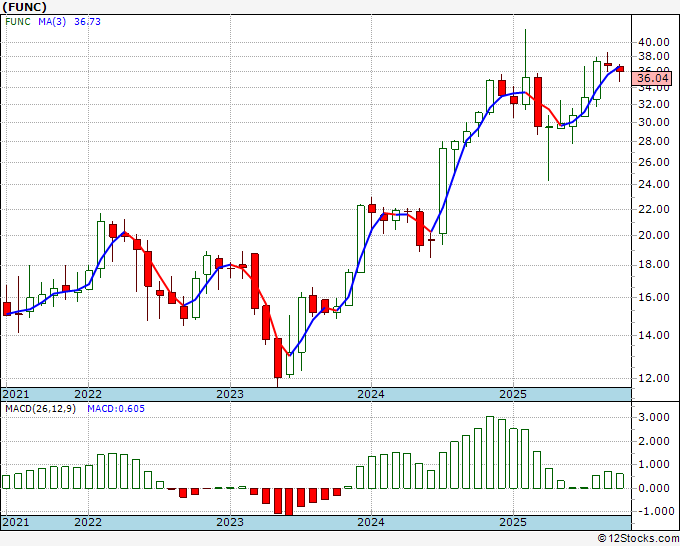Click the 28.00 price axis label
Image resolution: width=680 pixels, height=546 pixels.
coord(653,141)
